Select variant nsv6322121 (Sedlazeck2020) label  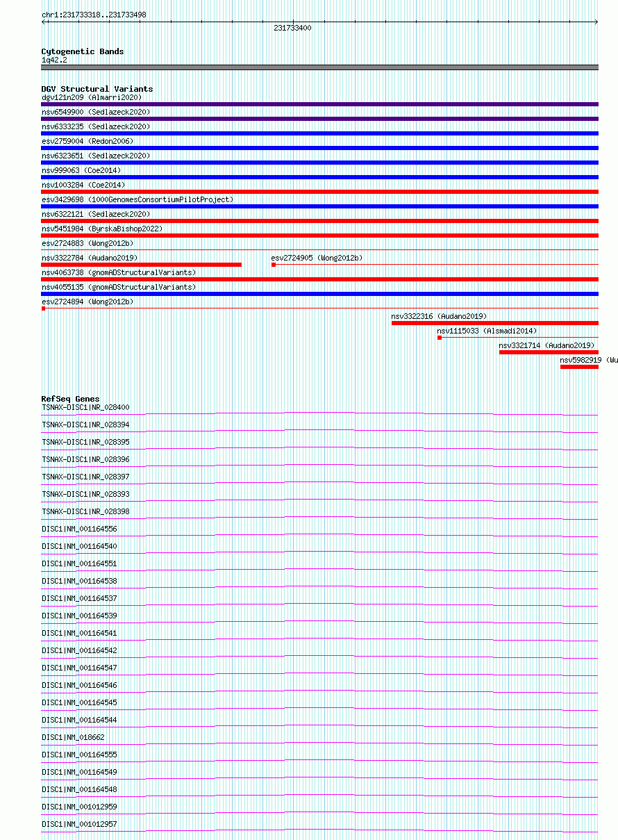(96, 214)
